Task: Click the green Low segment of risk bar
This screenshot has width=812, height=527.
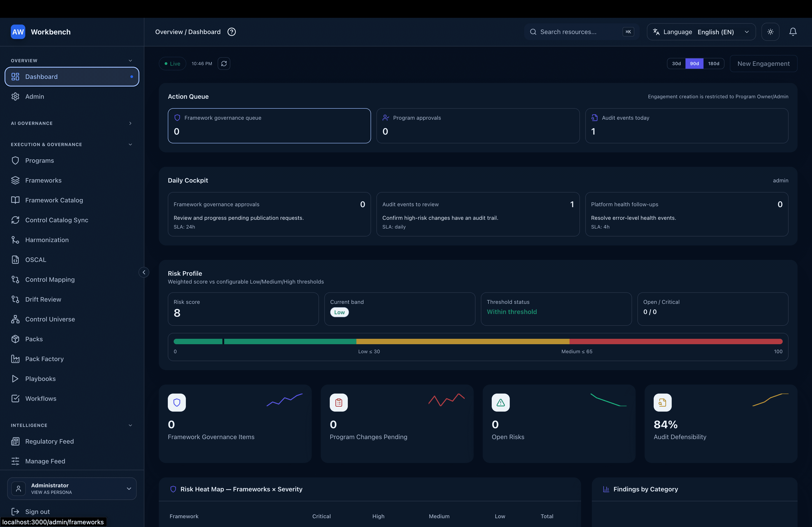Action: [265, 341]
